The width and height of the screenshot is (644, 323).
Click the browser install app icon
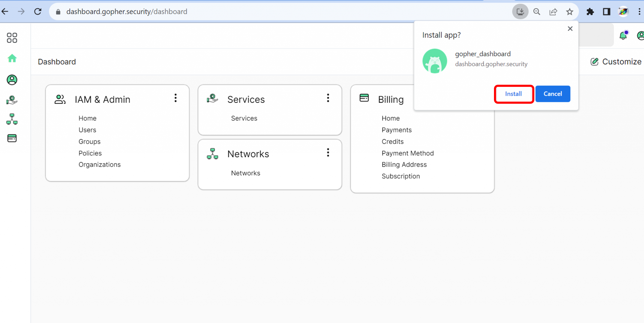520,12
